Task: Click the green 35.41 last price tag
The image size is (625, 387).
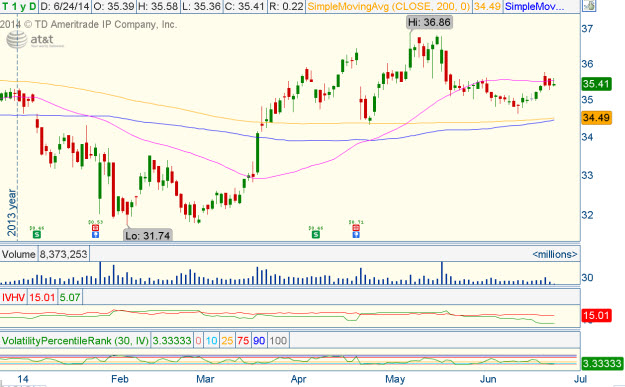Action: [596, 84]
